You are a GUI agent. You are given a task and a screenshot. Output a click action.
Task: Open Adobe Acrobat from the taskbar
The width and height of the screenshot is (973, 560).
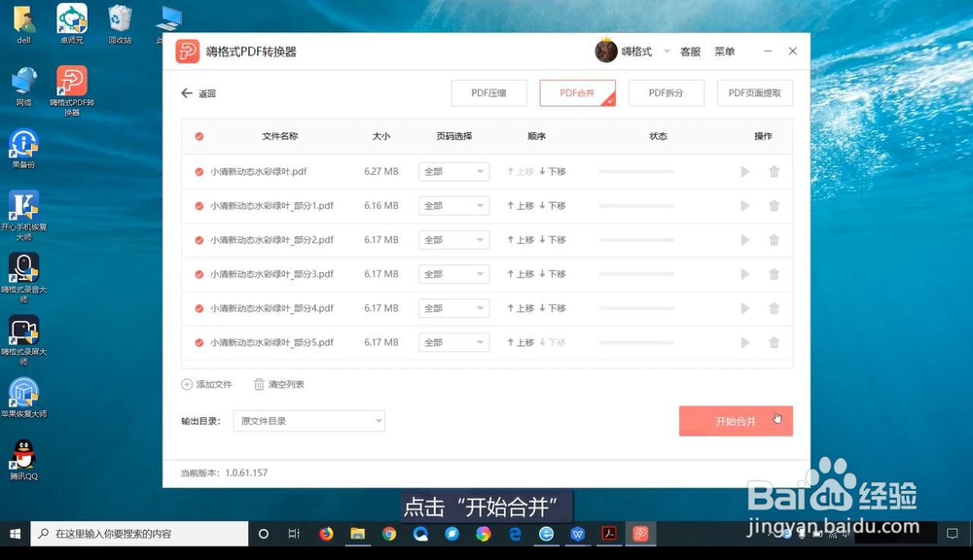click(609, 534)
